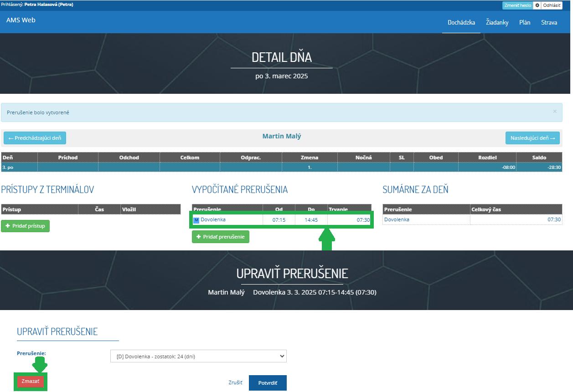Navigate to Predchádzajúci deň
The height and width of the screenshot is (392, 573).
click(35, 137)
